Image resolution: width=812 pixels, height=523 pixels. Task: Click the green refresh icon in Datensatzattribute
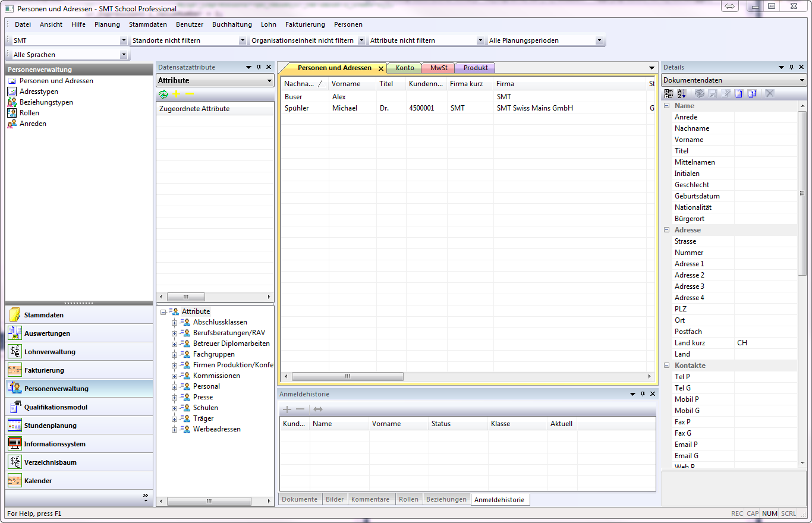point(163,94)
